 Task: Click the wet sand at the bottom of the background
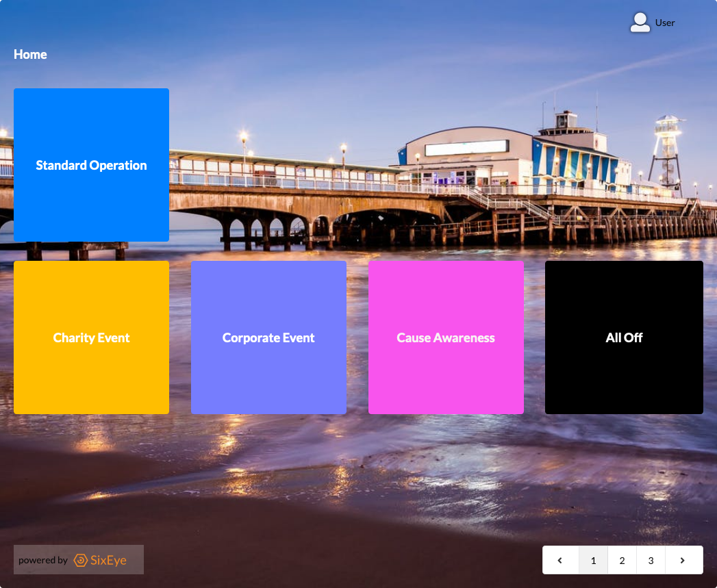point(342,534)
